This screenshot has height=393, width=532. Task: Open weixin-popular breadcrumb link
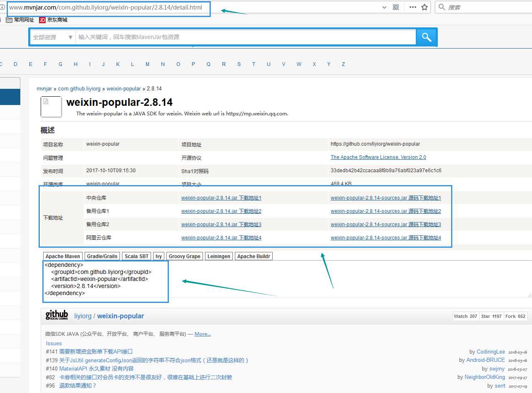[124, 89]
